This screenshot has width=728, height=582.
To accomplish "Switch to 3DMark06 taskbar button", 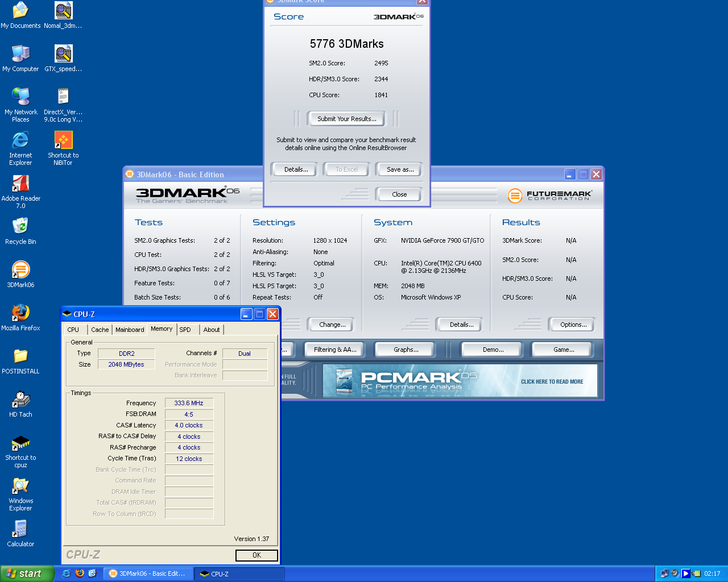I will (x=150, y=573).
